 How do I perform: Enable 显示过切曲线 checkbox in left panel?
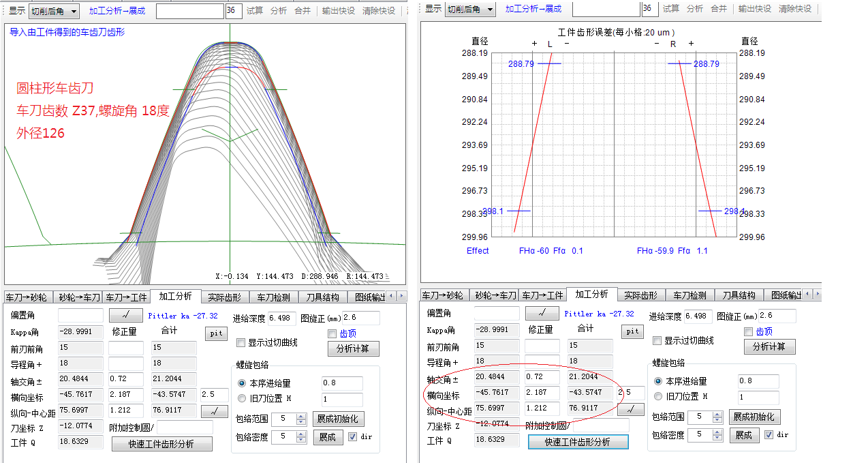pos(241,342)
